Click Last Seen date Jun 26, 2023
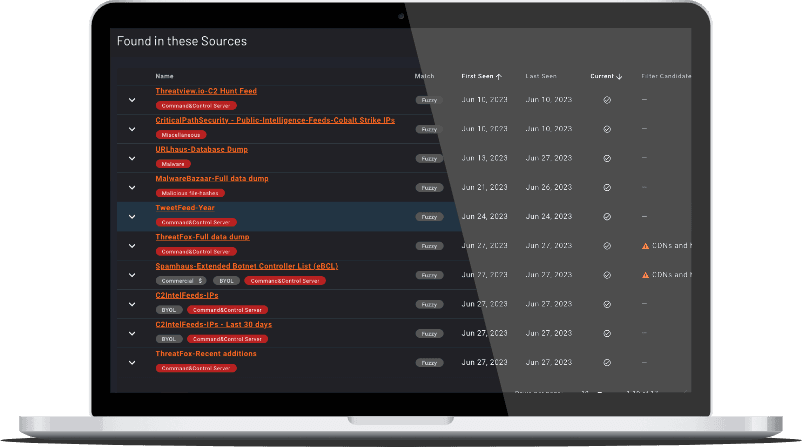The width and height of the screenshot is (802, 447). (549, 187)
